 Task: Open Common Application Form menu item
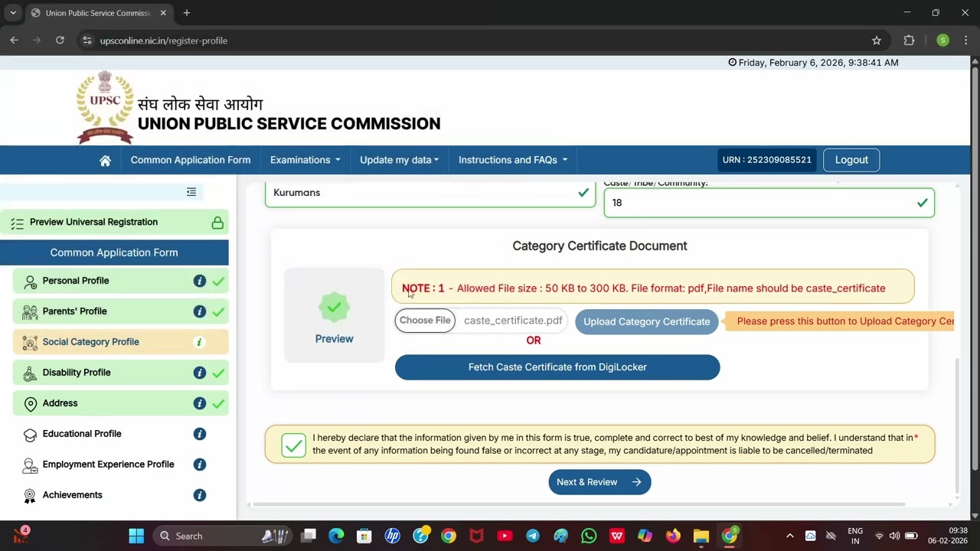pos(191,160)
